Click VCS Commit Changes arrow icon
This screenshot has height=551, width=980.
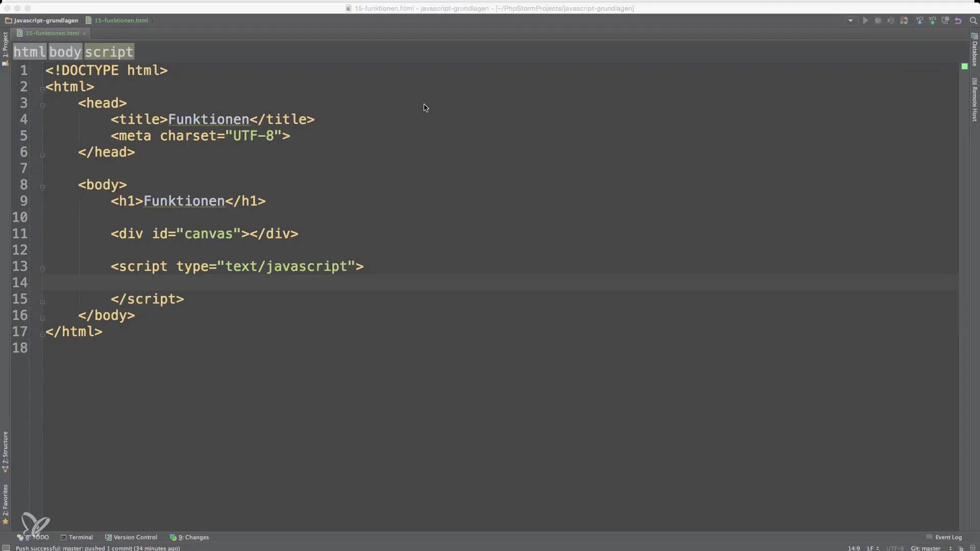point(933,21)
